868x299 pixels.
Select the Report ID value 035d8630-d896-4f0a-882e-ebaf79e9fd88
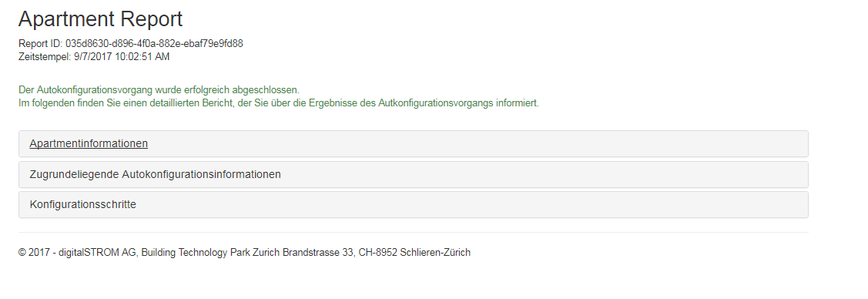tap(154, 44)
